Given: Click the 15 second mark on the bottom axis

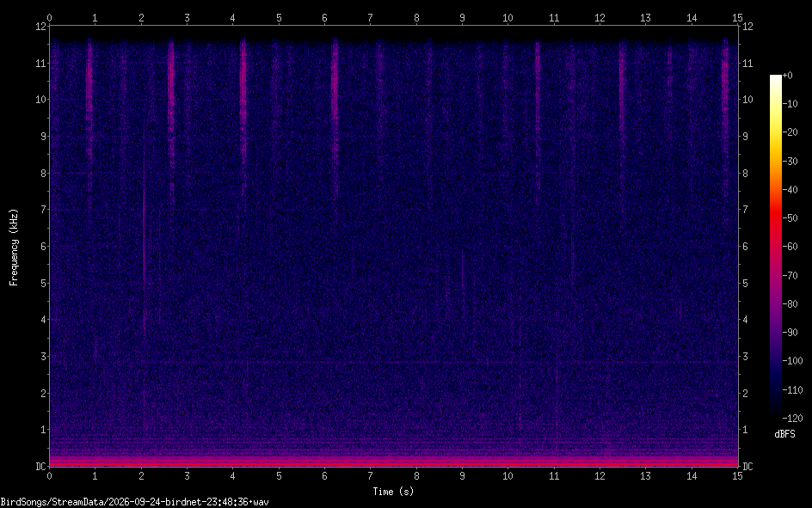Looking at the screenshot, I should pos(737,476).
